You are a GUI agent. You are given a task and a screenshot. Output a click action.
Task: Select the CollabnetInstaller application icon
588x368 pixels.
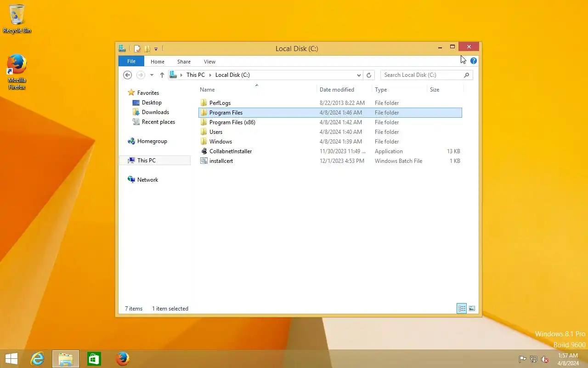[204, 151]
